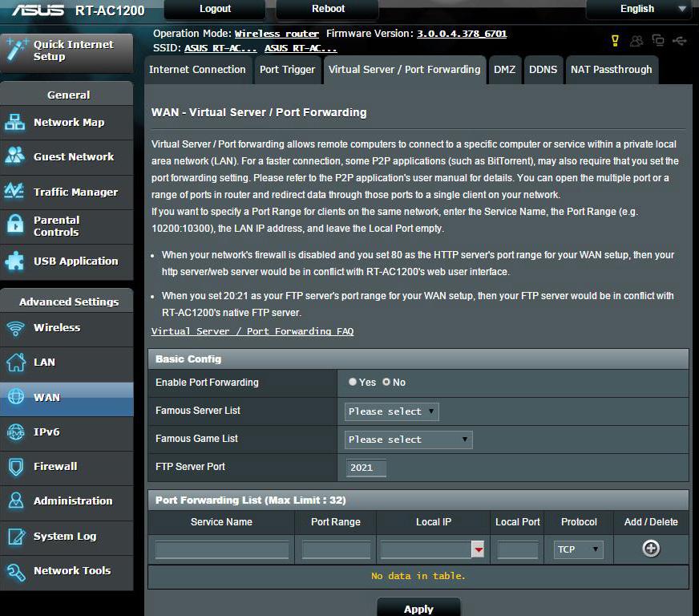Click the Wireless signal icon
Image resolution: width=699 pixels, height=616 pixels.
coord(15,328)
